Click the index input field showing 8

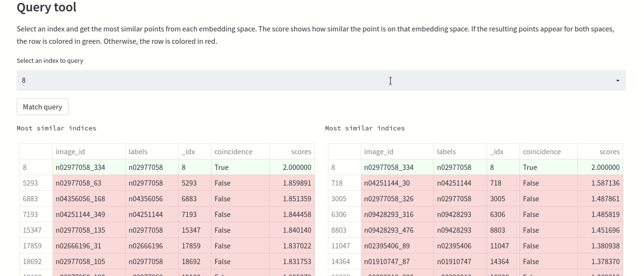[190, 80]
